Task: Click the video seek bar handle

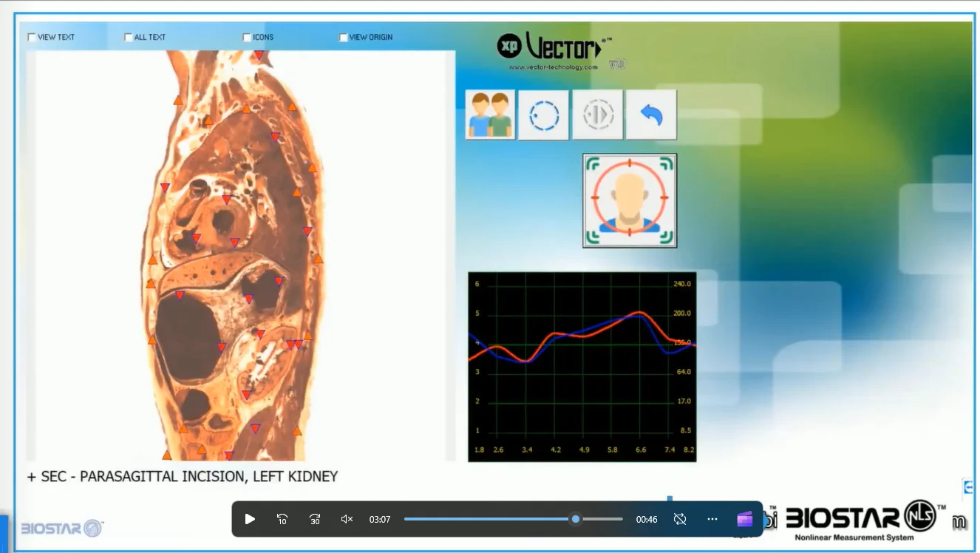Action: (x=576, y=519)
